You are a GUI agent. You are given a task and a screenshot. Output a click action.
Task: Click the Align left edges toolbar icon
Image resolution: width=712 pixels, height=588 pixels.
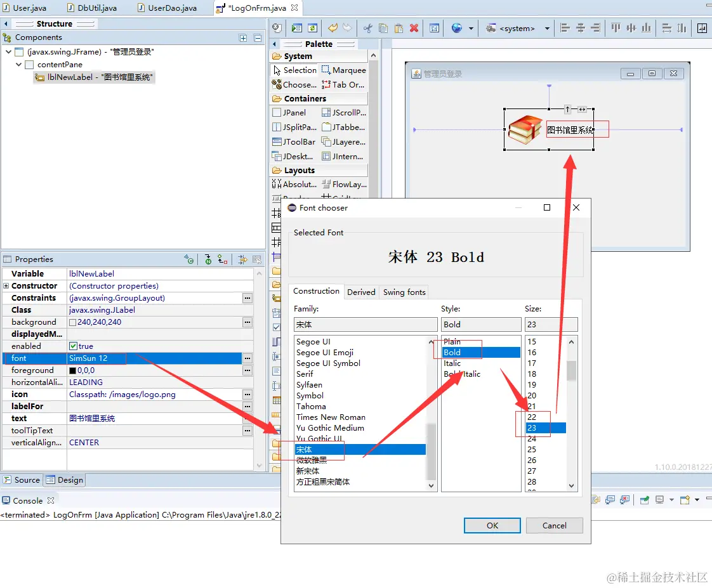click(x=565, y=28)
